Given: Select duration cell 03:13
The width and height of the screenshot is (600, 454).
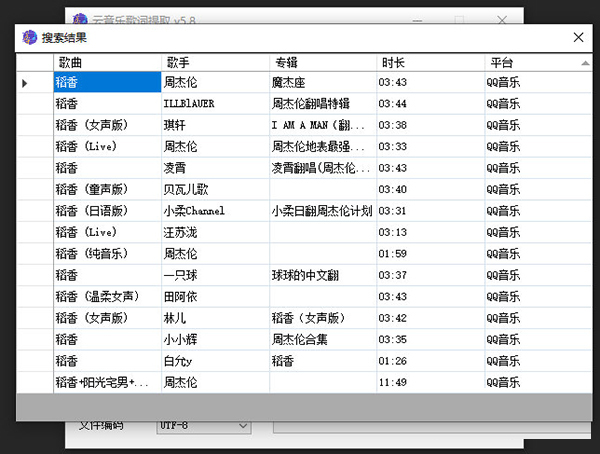Looking at the screenshot, I should (430, 232).
